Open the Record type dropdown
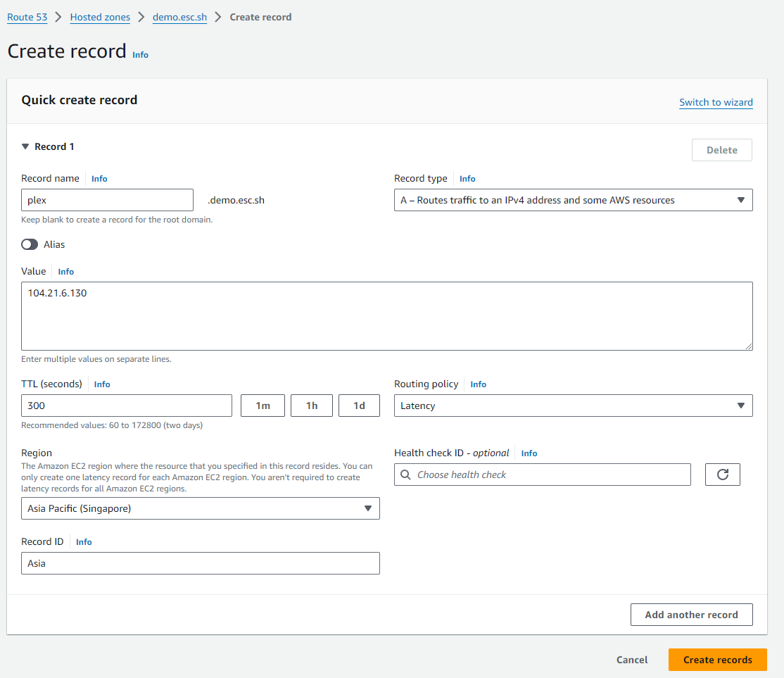 [x=573, y=200]
